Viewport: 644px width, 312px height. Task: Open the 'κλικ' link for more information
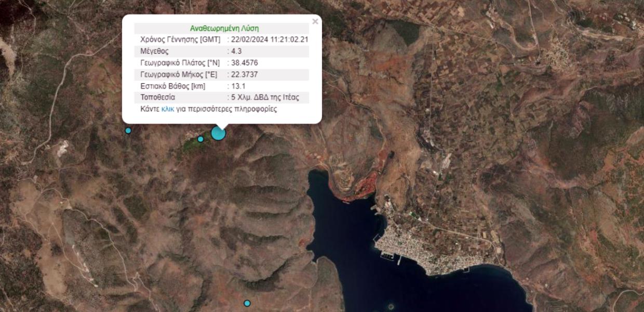click(x=168, y=109)
